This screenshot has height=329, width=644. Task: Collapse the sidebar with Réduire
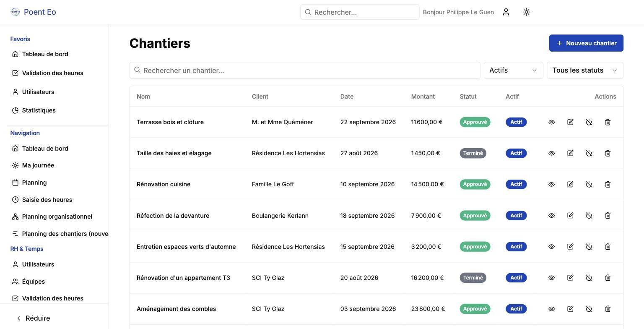tap(33, 318)
